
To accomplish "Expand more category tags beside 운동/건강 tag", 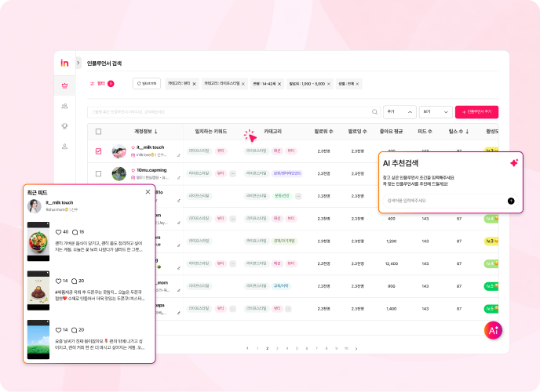I will pos(298,196).
